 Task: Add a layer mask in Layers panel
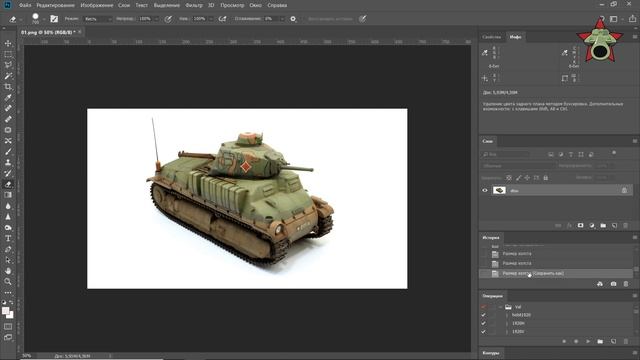(580, 225)
